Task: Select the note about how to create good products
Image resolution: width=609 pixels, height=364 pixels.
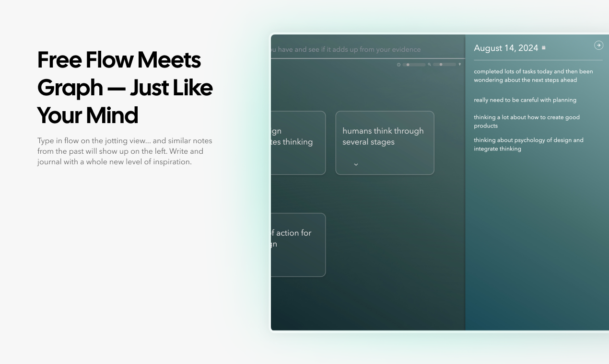Action: pyautogui.click(x=527, y=122)
